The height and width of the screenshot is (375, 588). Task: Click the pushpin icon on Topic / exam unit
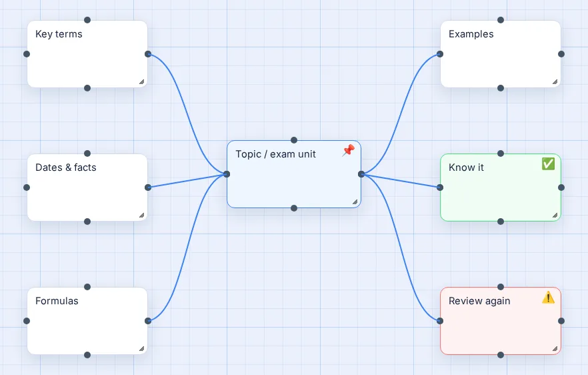tap(349, 151)
